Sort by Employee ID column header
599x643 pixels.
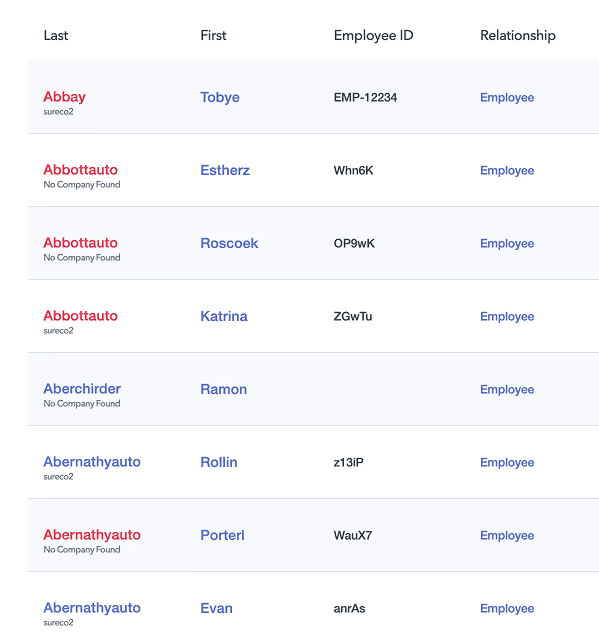(x=374, y=36)
